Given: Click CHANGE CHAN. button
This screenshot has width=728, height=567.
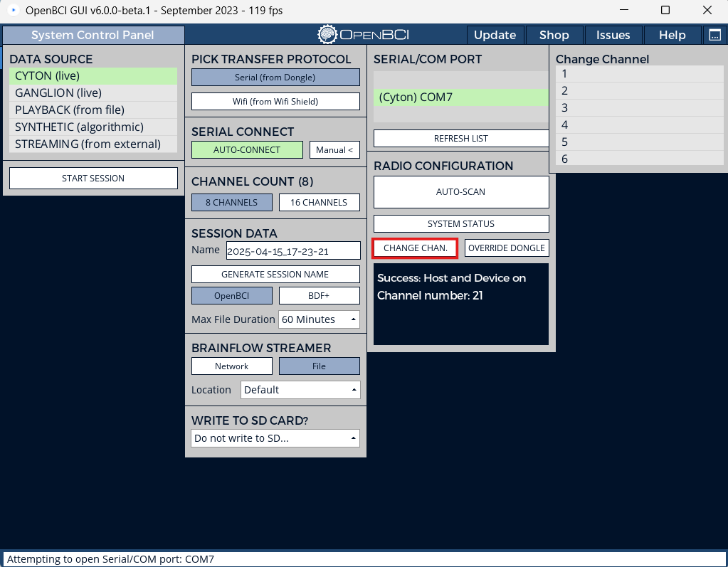Looking at the screenshot, I should [x=415, y=248].
